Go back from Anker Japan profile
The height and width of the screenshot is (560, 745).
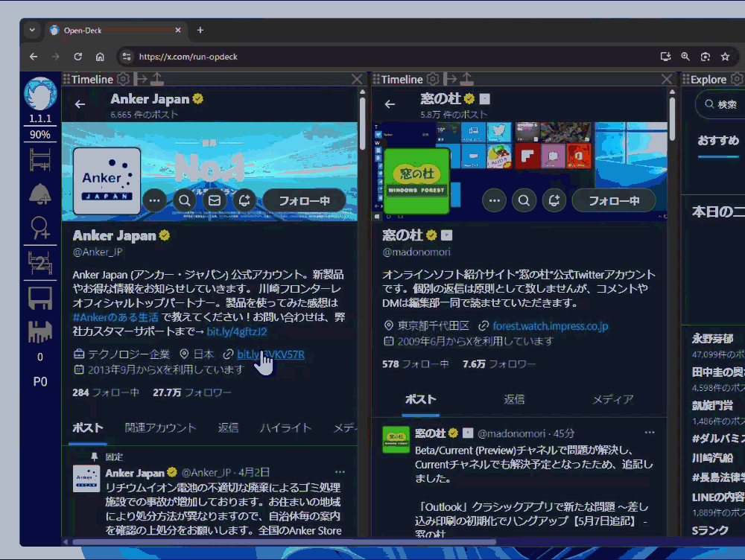pyautogui.click(x=80, y=104)
